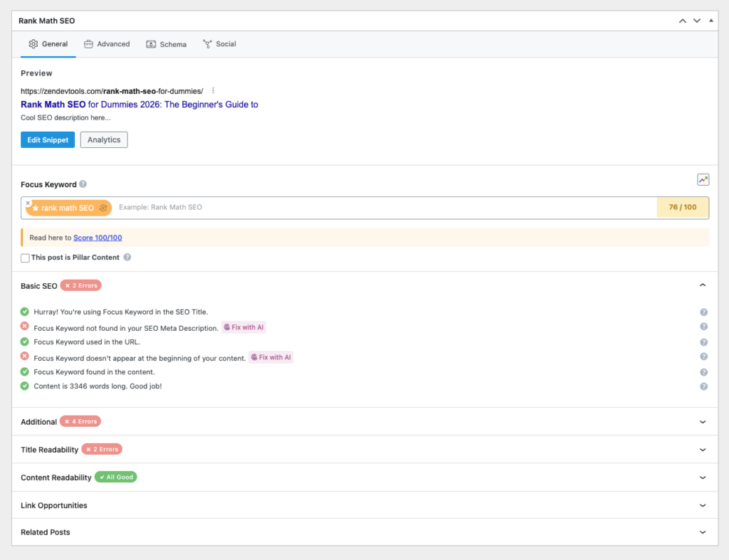Image resolution: width=729 pixels, height=560 pixels.
Task: Open the preview URL three-dot menu
Action: [213, 90]
